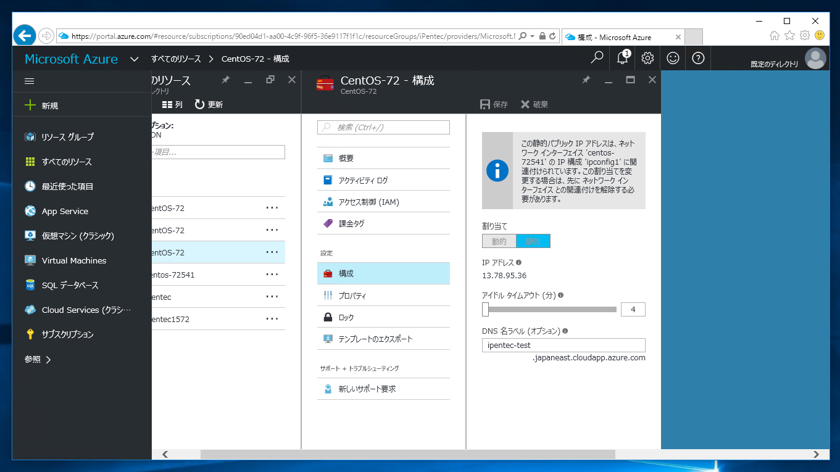Open すべてのリソース in the sidebar

coord(66,162)
